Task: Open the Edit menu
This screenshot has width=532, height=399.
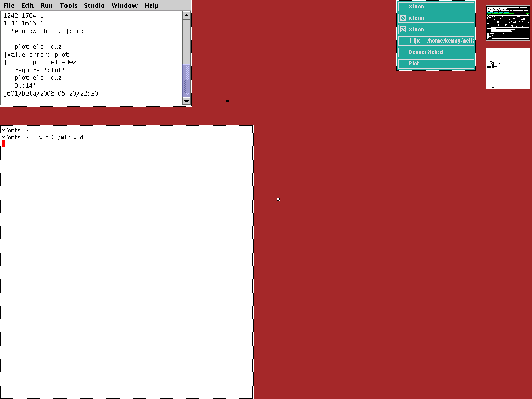Action: click(x=28, y=6)
